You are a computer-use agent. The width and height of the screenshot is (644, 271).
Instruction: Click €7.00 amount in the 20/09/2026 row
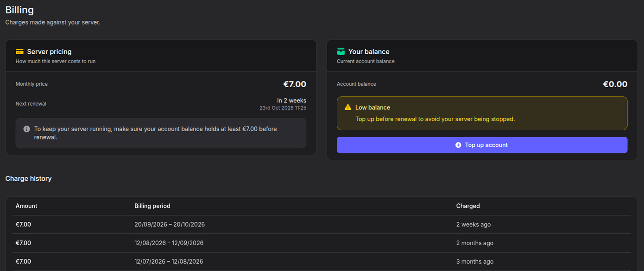pos(23,224)
